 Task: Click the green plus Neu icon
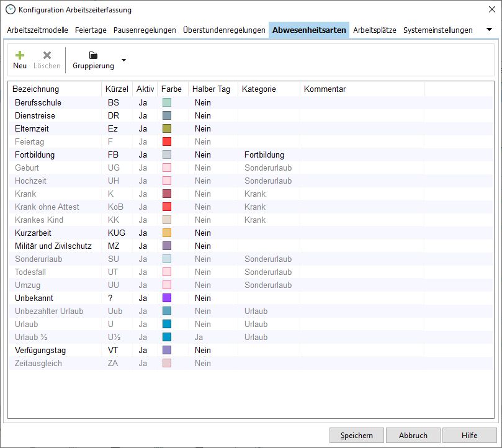[x=20, y=55]
